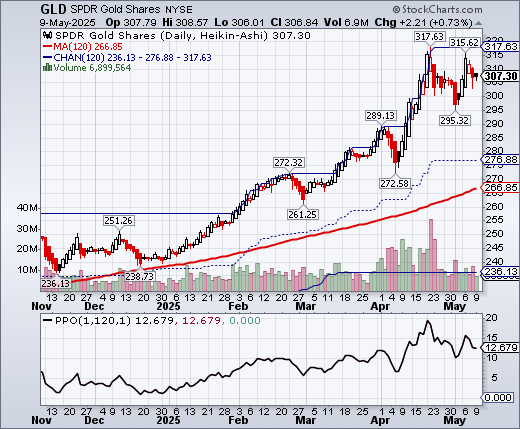Click the MA(120) 266.85 legend entry
Image resolution: width=520 pixels, height=429 pixels.
[x=88, y=46]
